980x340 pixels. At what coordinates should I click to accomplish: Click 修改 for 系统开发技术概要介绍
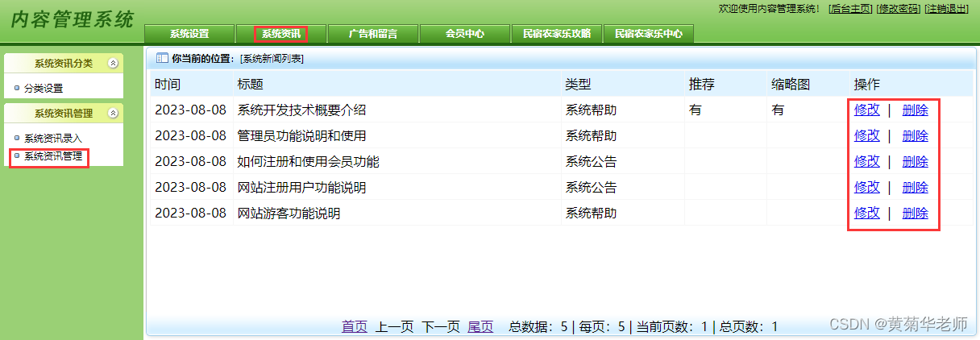pyautogui.click(x=867, y=110)
